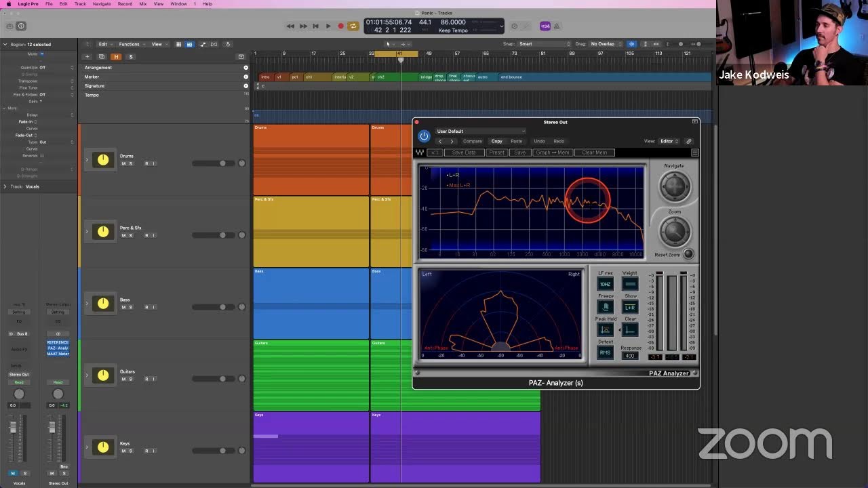Open the Snap Smart dropdown
Image resolution: width=868 pixels, height=488 pixels.
pyautogui.click(x=545, y=44)
